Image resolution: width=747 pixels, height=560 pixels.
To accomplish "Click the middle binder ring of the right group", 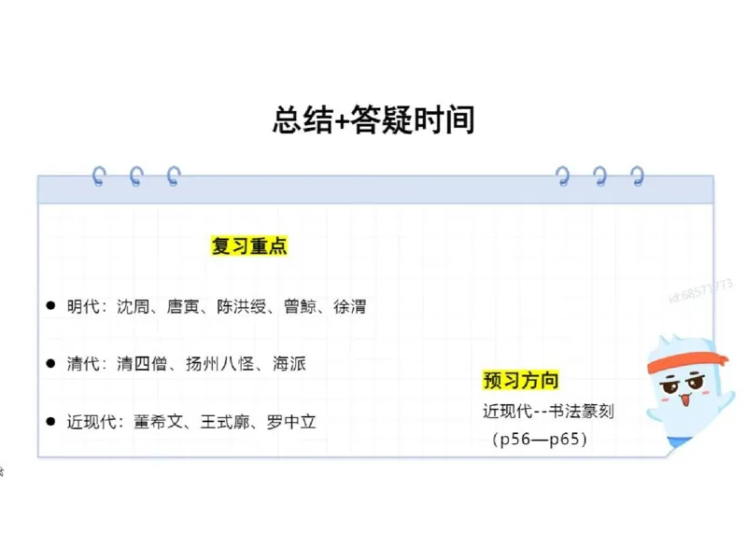I will pos(599,175).
